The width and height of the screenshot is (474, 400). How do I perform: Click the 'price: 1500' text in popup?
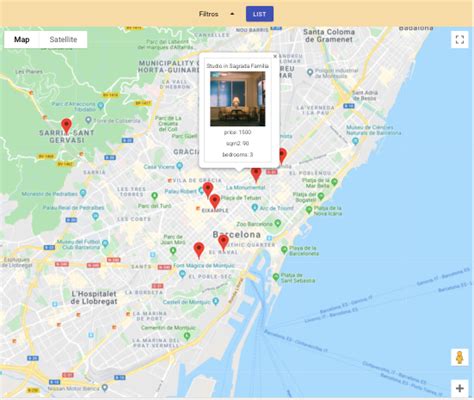238,132
